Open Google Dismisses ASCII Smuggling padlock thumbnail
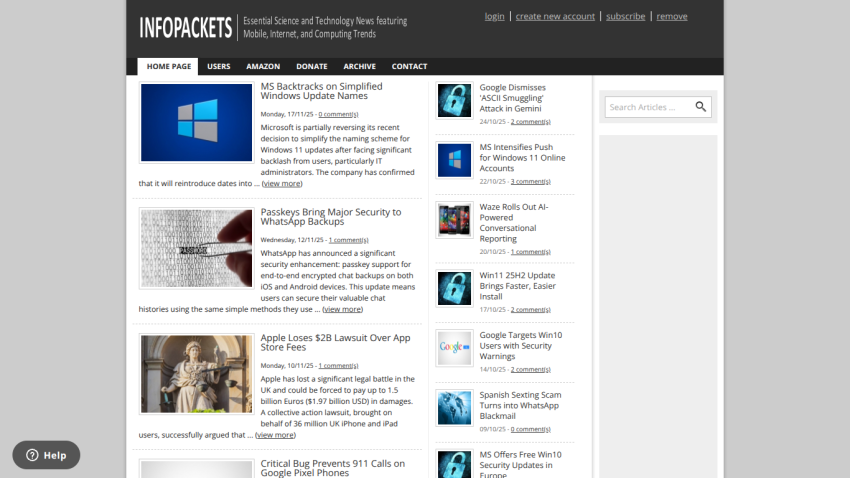Screen dimensions: 850x478 [454, 100]
